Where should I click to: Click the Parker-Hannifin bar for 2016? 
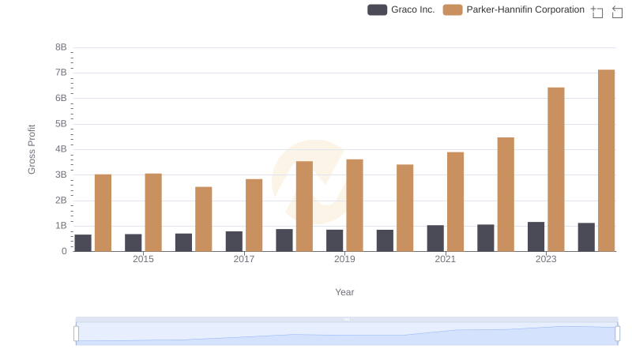pos(204,219)
